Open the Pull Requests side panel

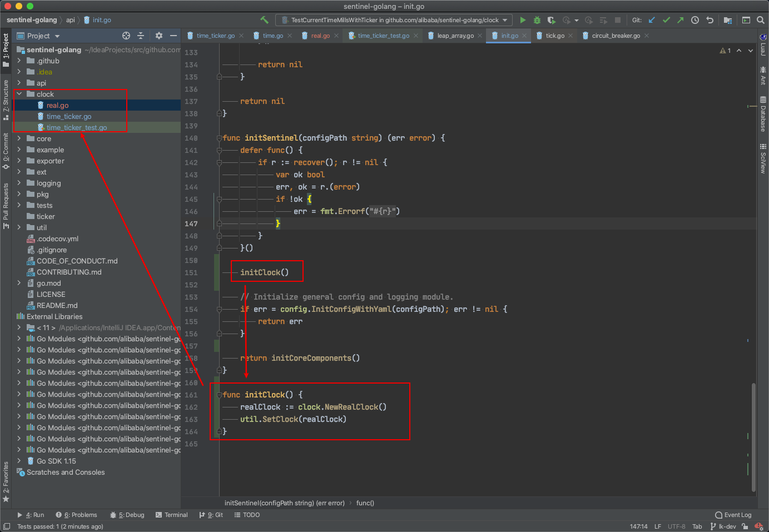[x=6, y=206]
